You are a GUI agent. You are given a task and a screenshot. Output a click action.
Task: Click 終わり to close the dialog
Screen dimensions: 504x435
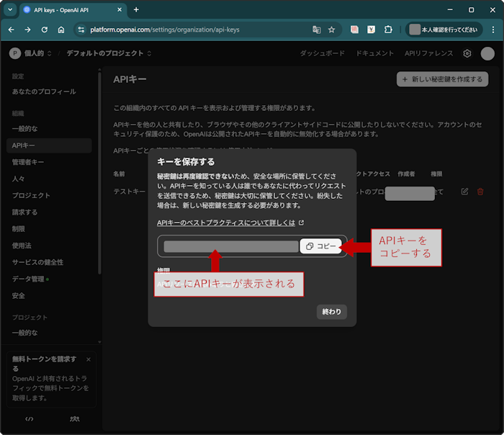tap(332, 312)
